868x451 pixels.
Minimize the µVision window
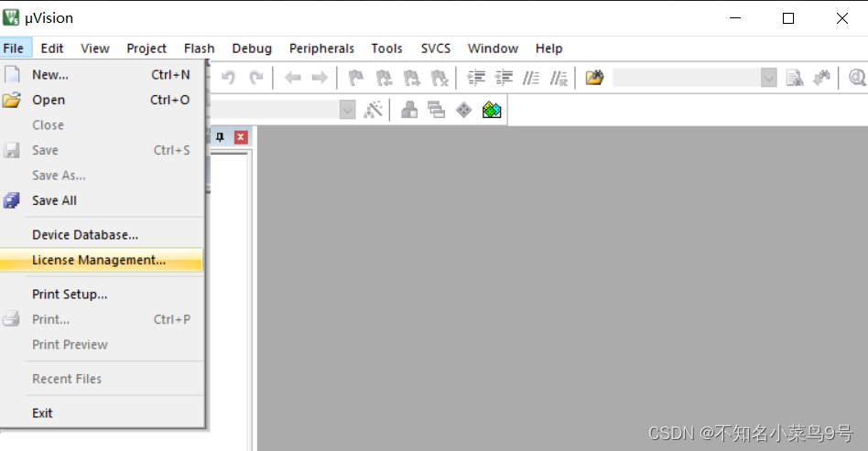pyautogui.click(x=735, y=18)
